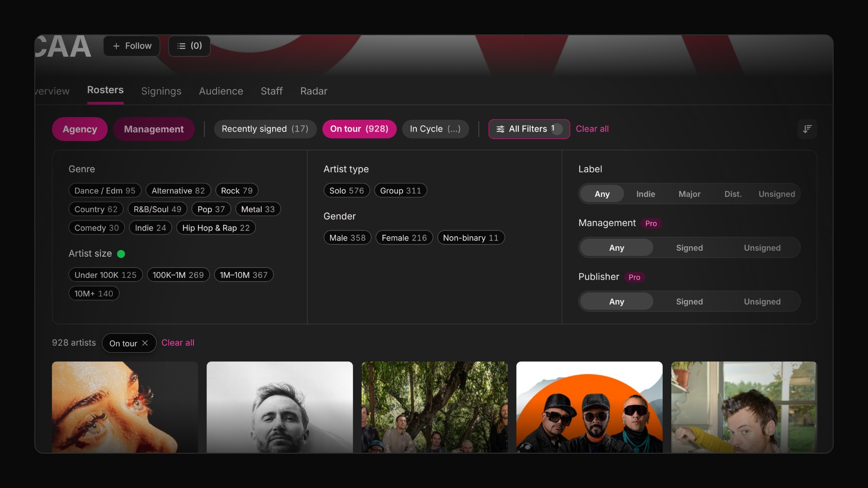Set Publisher filter to Unsigned
Screen dimensions: 868x488
tap(762, 301)
